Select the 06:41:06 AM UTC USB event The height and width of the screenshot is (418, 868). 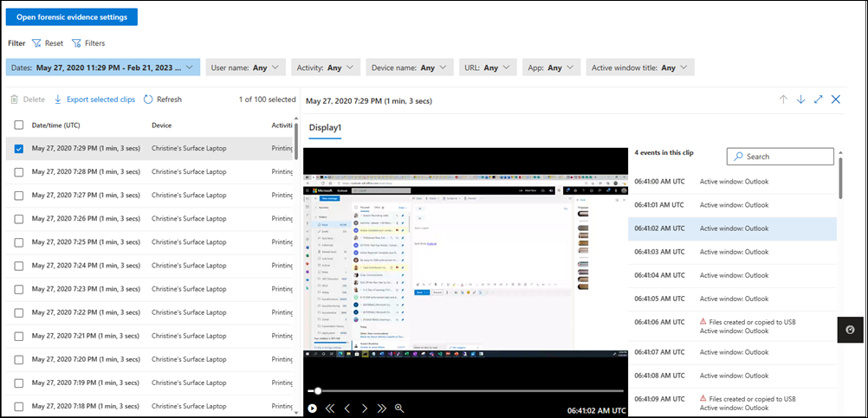[x=732, y=326]
